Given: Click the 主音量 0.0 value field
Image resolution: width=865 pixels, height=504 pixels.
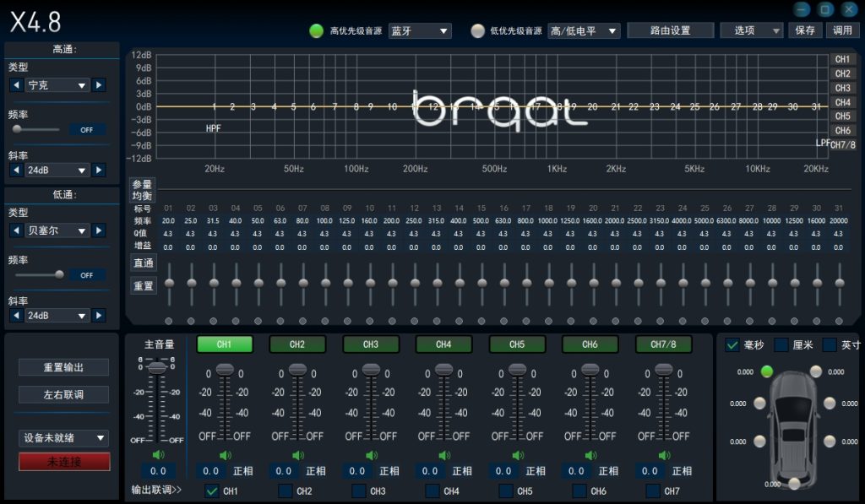Looking at the screenshot, I should tap(158, 471).
